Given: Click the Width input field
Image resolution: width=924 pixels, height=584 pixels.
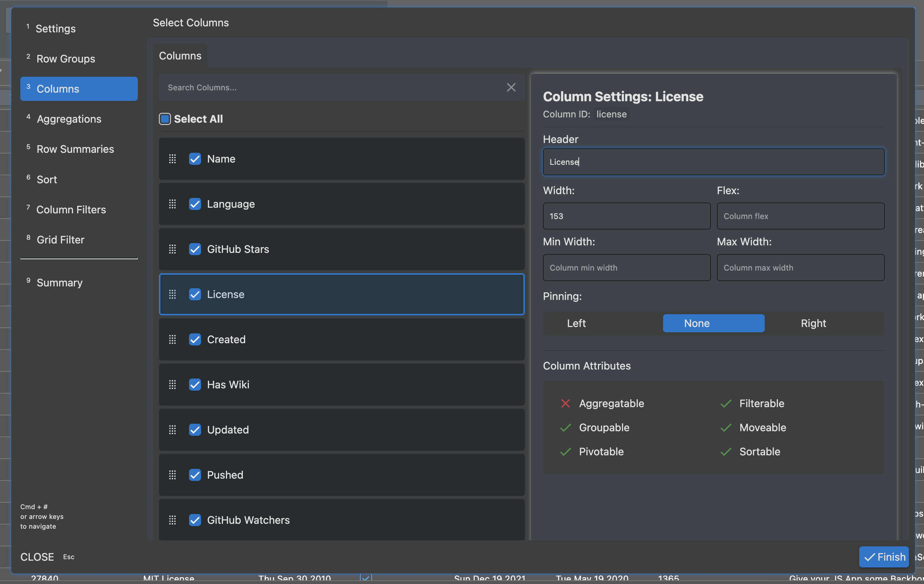Looking at the screenshot, I should pos(626,216).
